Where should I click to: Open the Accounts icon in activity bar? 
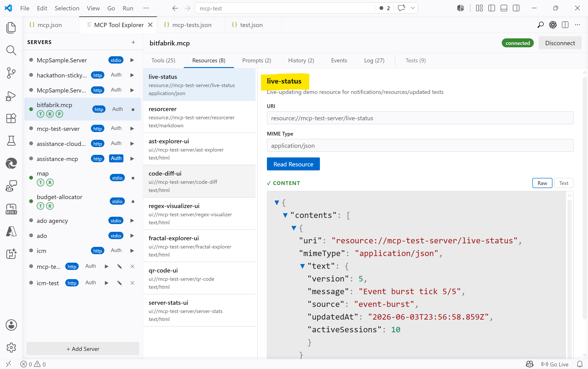coord(11,325)
